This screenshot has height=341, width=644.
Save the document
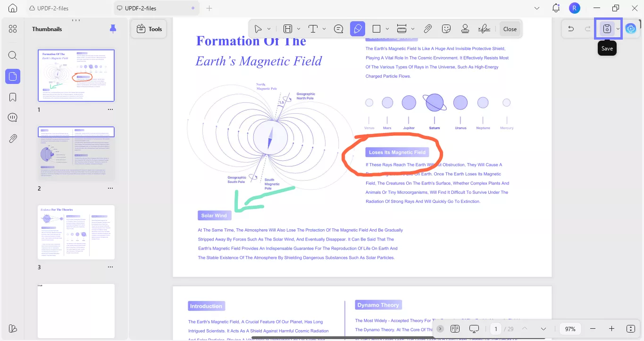[607, 29]
